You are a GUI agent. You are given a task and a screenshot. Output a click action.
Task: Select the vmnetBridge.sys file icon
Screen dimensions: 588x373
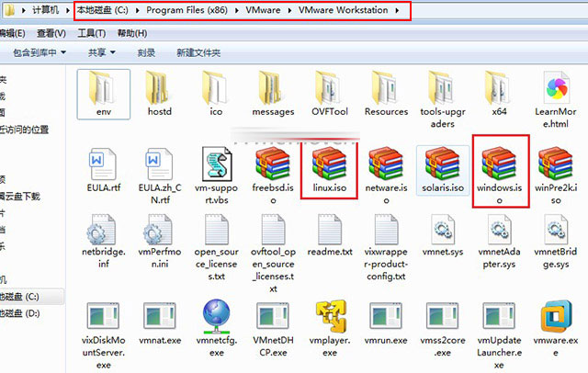556,229
